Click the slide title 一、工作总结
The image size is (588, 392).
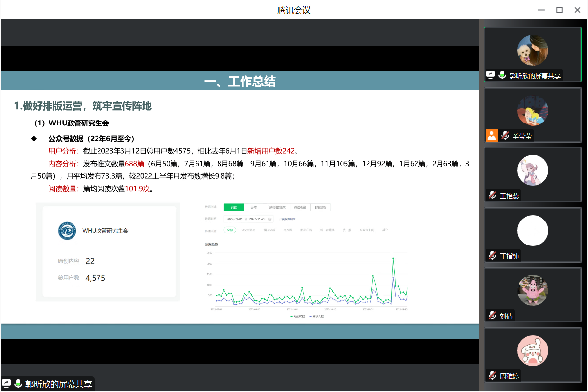tap(240, 81)
